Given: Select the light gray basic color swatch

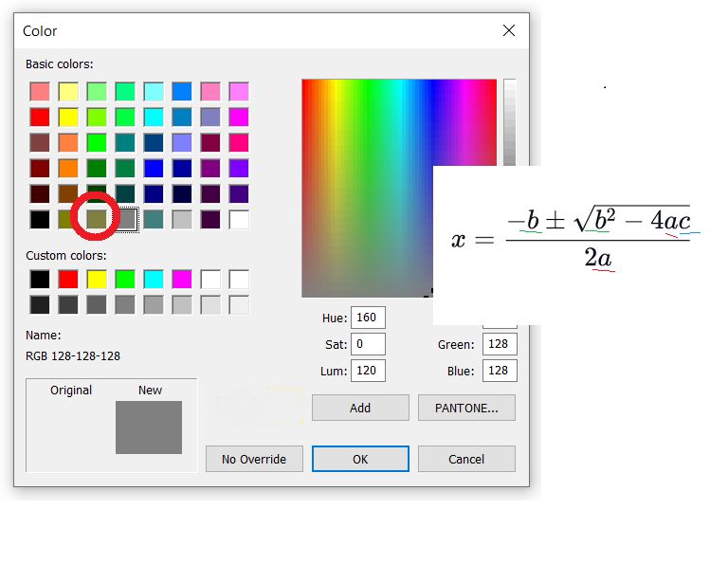Looking at the screenshot, I should 182,220.
